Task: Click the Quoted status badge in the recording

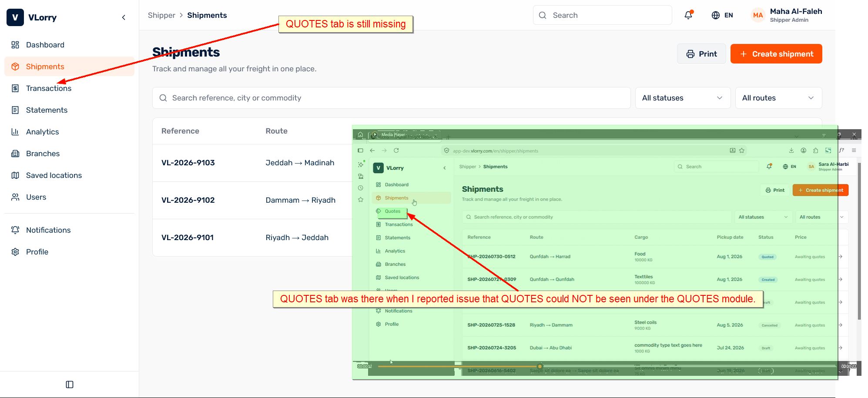Action: 767,257
